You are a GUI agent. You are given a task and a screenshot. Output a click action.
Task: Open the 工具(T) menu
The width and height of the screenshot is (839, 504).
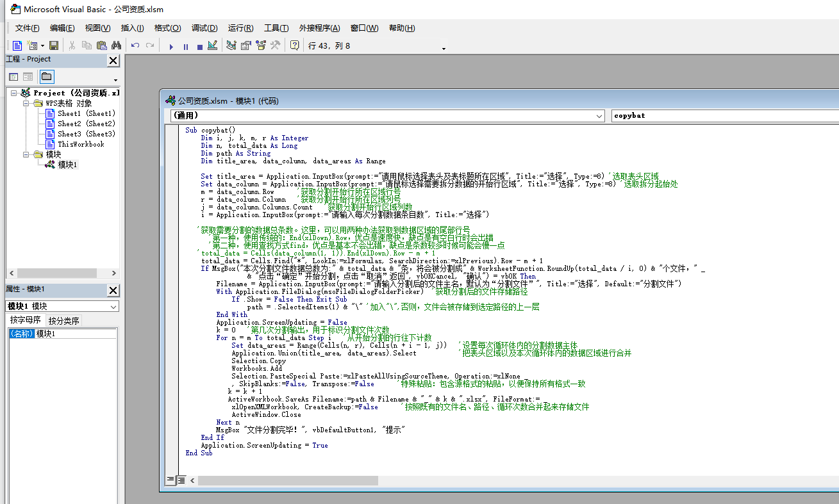(x=276, y=28)
